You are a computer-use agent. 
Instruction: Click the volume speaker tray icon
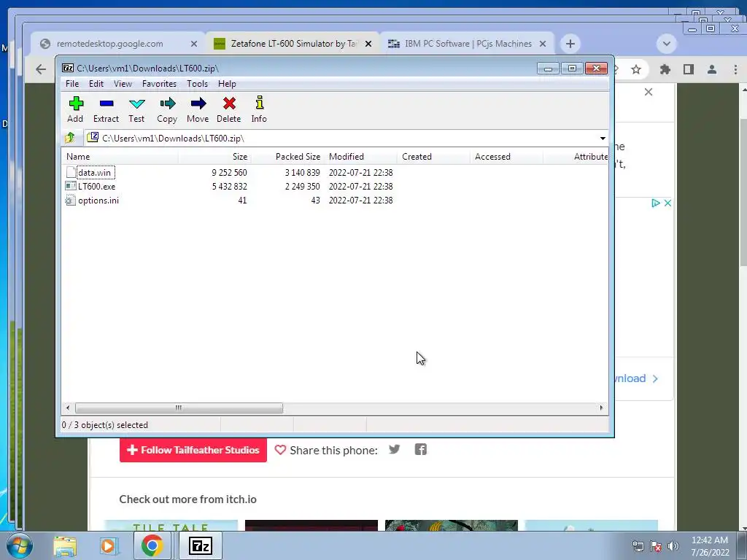point(673,545)
